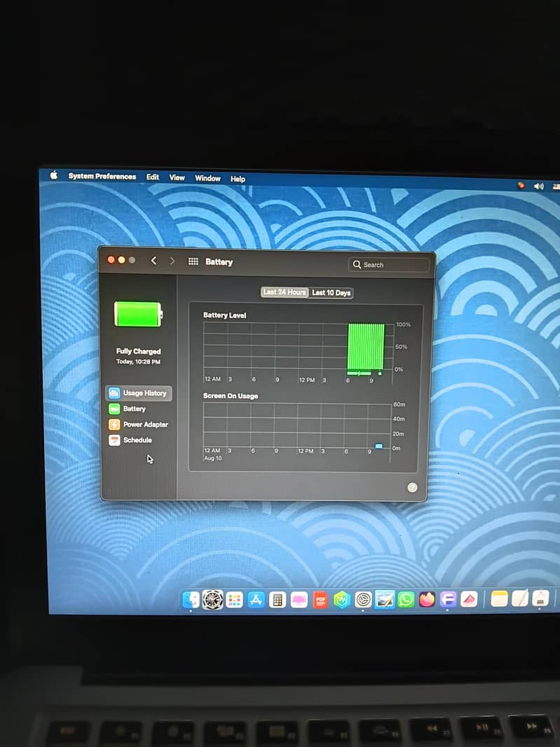Switch to Last 10 Days view
Screen dimensions: 560x747
[332, 292]
